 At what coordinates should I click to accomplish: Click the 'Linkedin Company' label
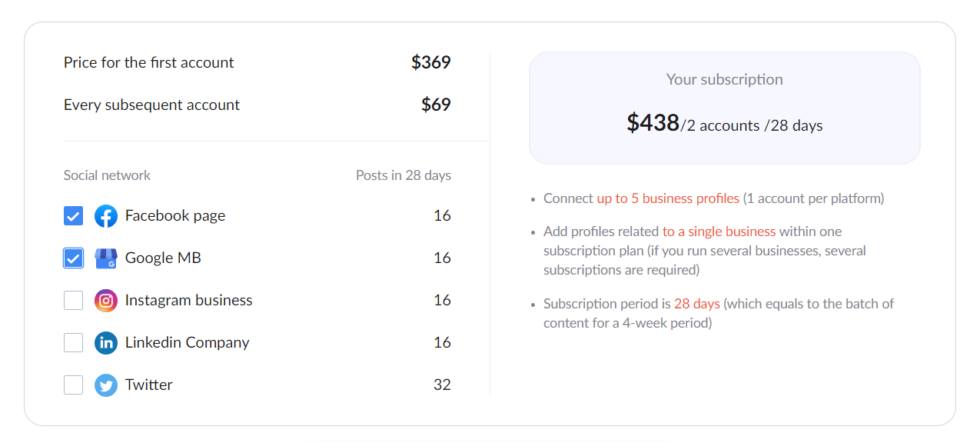tap(188, 343)
